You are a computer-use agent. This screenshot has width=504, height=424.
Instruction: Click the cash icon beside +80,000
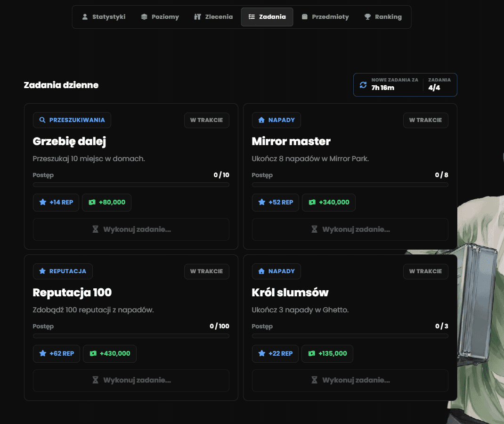click(x=92, y=202)
